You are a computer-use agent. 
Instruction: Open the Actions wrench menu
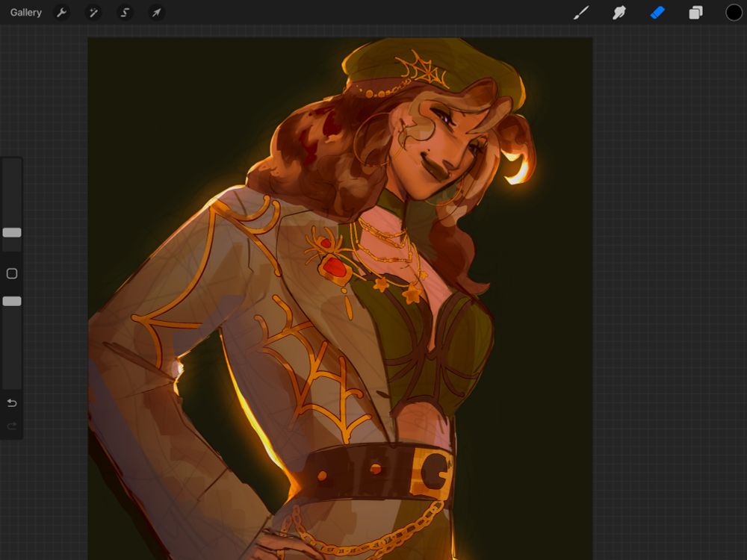(61, 13)
